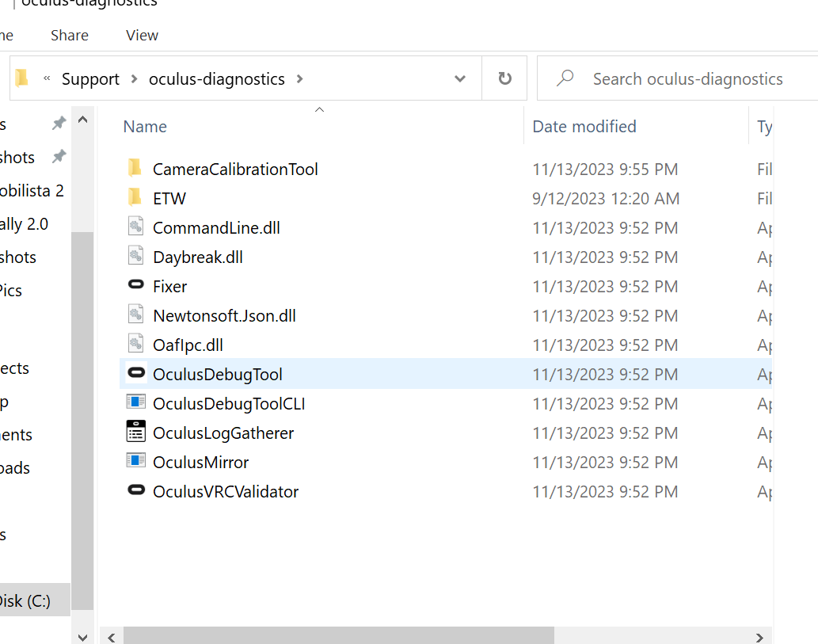Select the Fixer application name

point(169,287)
